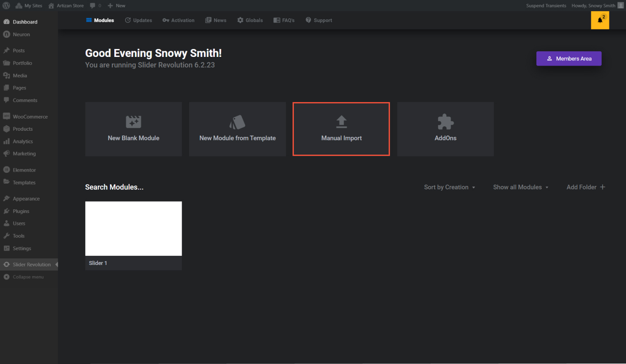Viewport: 626px width, 364px height.
Task: Open Manual Import
Action: coord(341,129)
